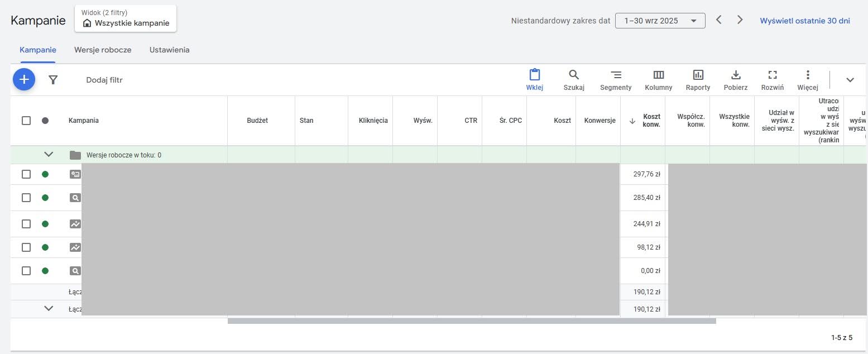The width and height of the screenshot is (868, 354).
Task: Sort by the Stan column header
Action: point(306,121)
